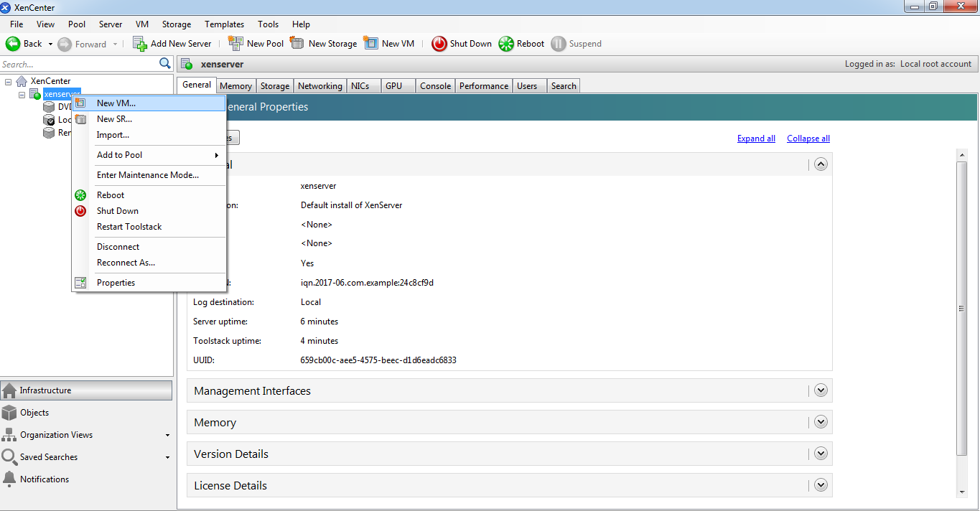Screen dimensions: 980x511
Task: Select Disconnect in the context menu
Action: point(149,247)
